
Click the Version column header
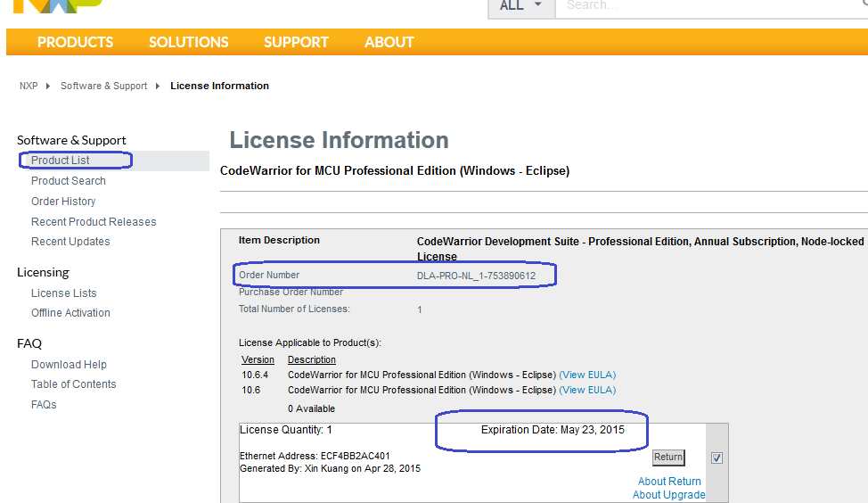coord(258,360)
